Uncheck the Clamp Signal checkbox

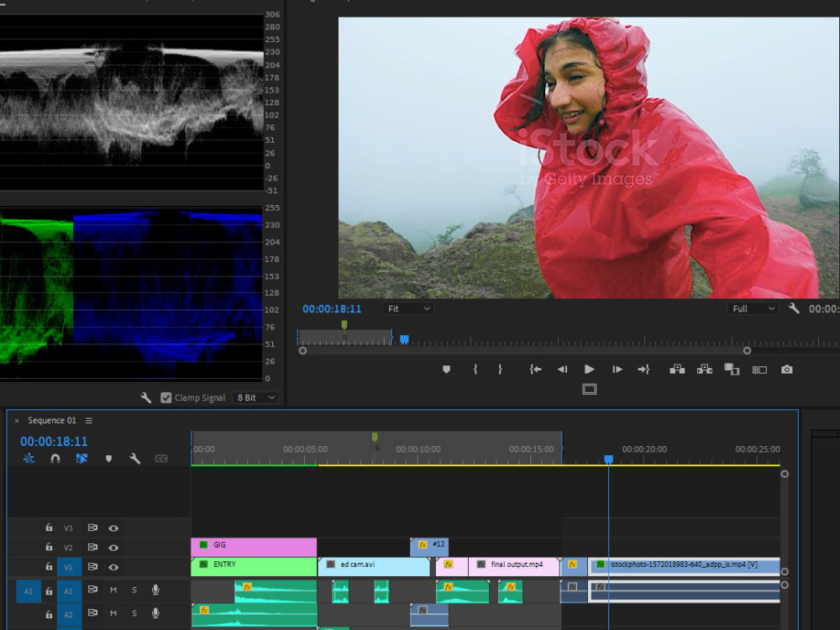[x=166, y=397]
